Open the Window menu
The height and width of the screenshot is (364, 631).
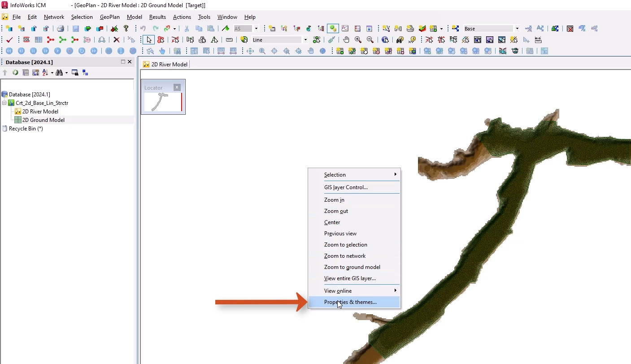(x=227, y=17)
